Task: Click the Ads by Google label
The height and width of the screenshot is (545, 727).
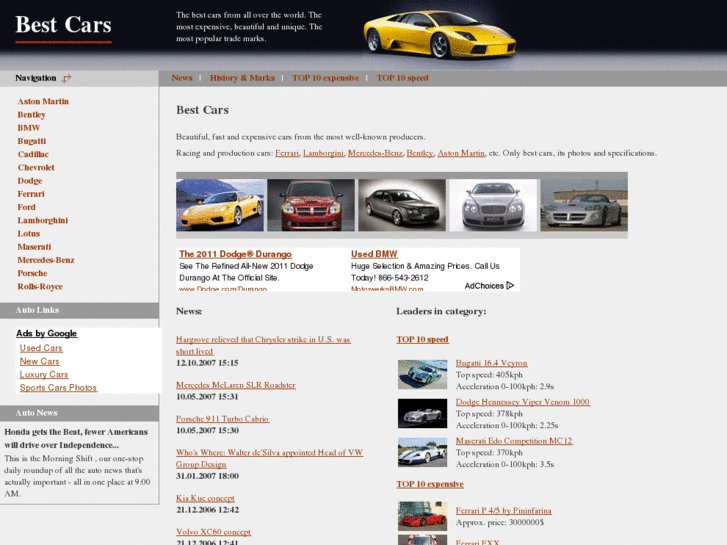Action: pyautogui.click(x=46, y=333)
